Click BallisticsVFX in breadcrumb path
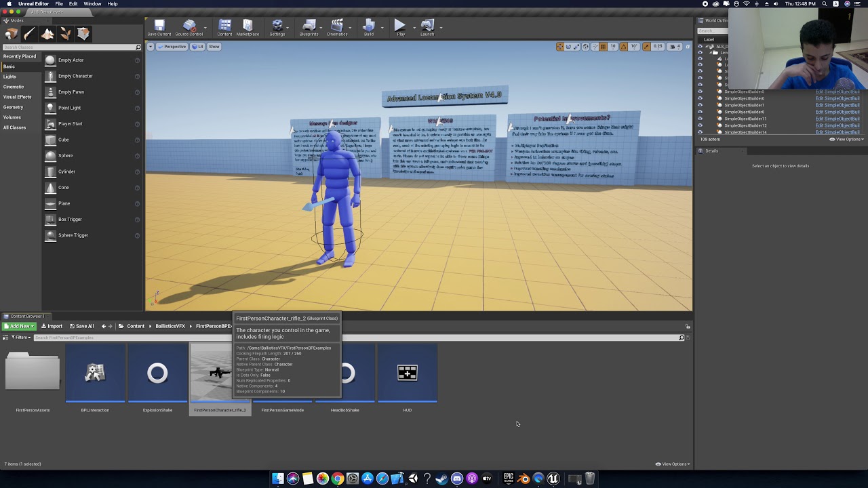 (x=170, y=327)
